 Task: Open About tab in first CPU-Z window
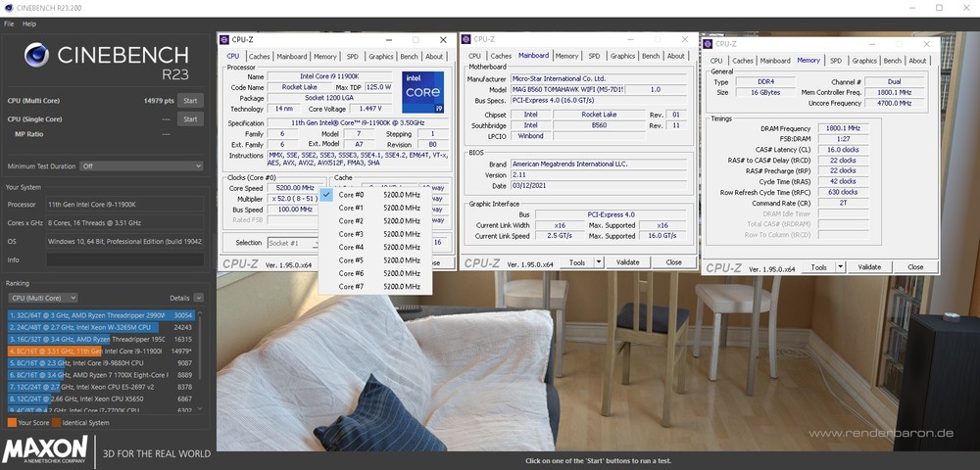coord(434,56)
